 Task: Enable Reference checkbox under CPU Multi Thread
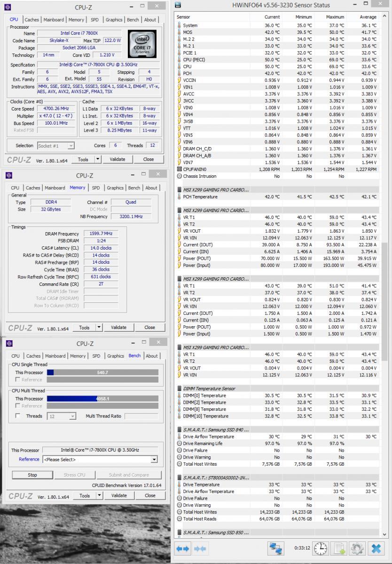tap(18, 406)
